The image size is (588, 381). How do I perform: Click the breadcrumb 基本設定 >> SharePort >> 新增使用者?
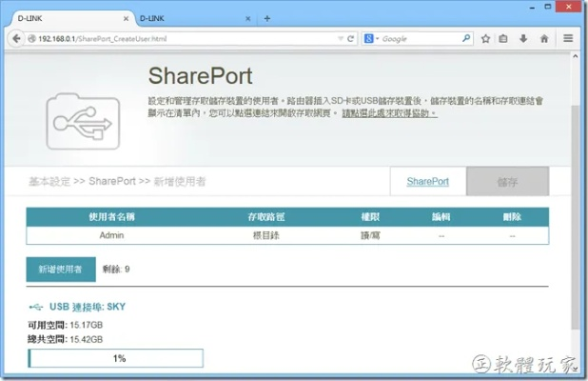(x=117, y=182)
